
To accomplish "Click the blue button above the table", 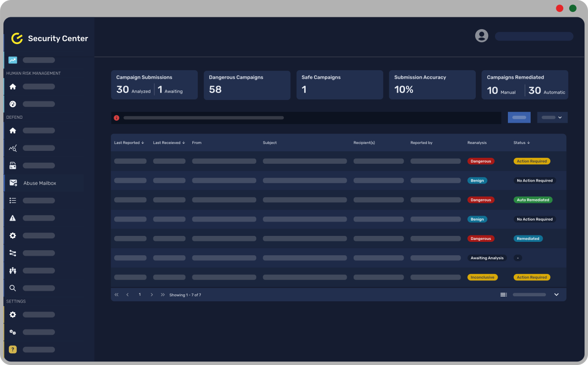I will [x=519, y=118].
